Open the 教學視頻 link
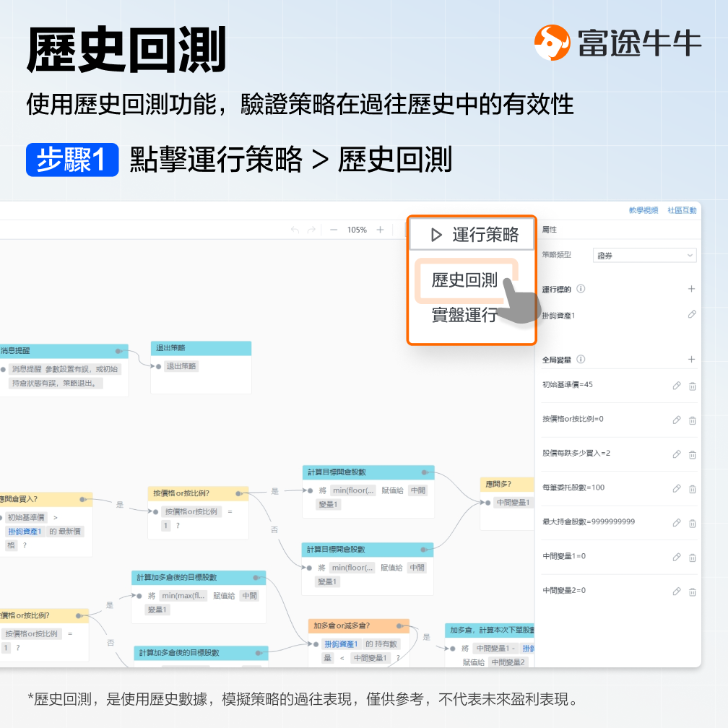 coord(643,210)
